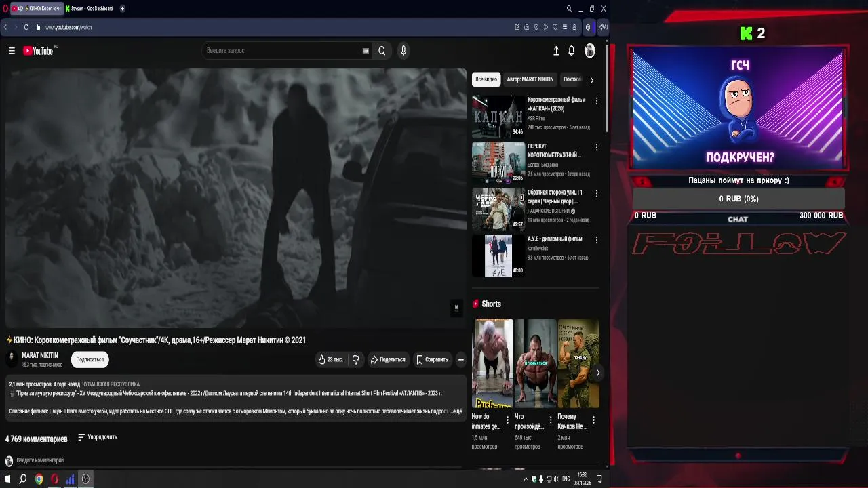Expand the video description with ...ещё
The image size is (868, 488).
pos(456,411)
